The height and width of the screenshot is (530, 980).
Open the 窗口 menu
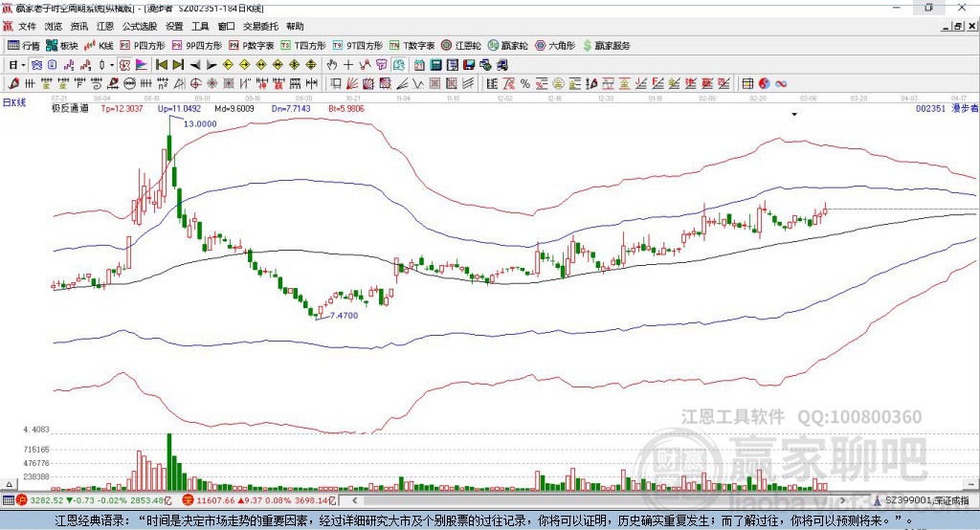(x=226, y=26)
